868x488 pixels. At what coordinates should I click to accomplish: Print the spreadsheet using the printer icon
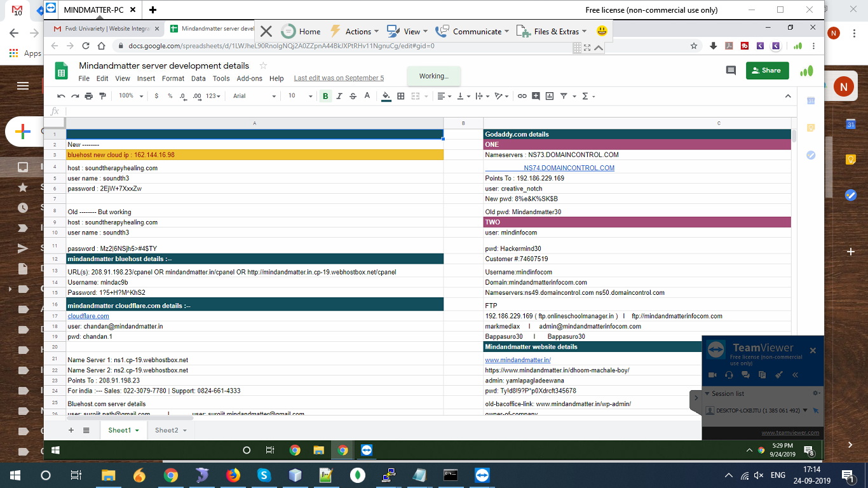pos(89,96)
